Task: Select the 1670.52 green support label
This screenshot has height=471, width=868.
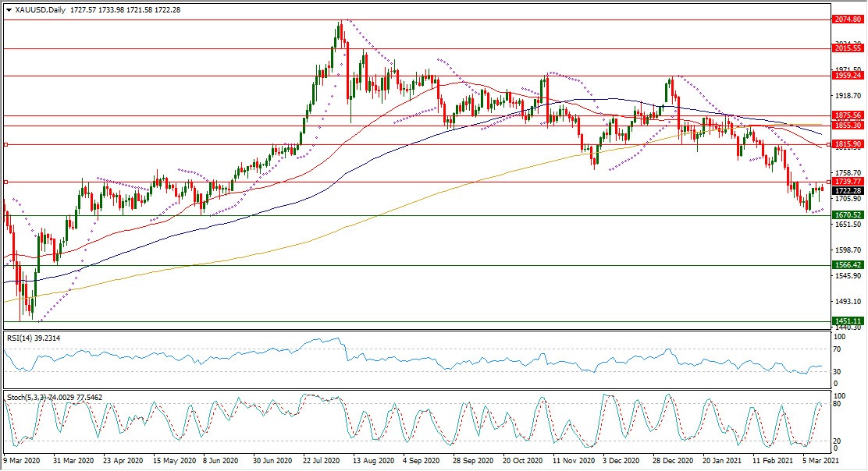Action: click(x=847, y=215)
